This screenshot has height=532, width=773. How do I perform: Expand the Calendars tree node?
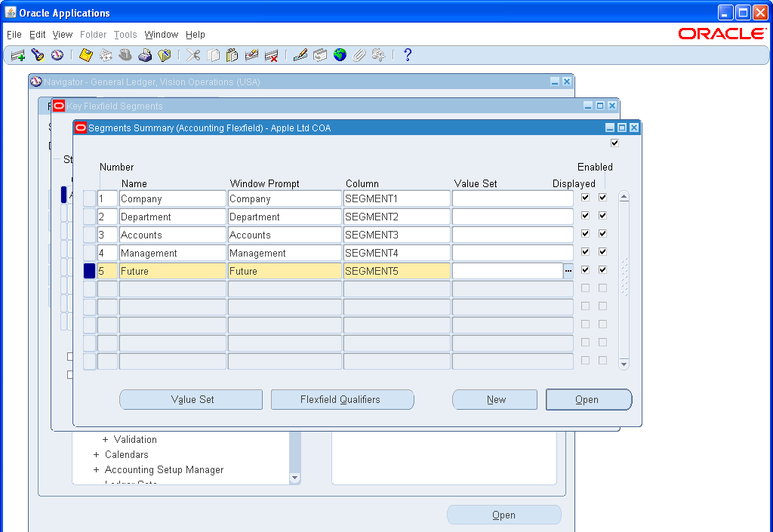[96, 454]
